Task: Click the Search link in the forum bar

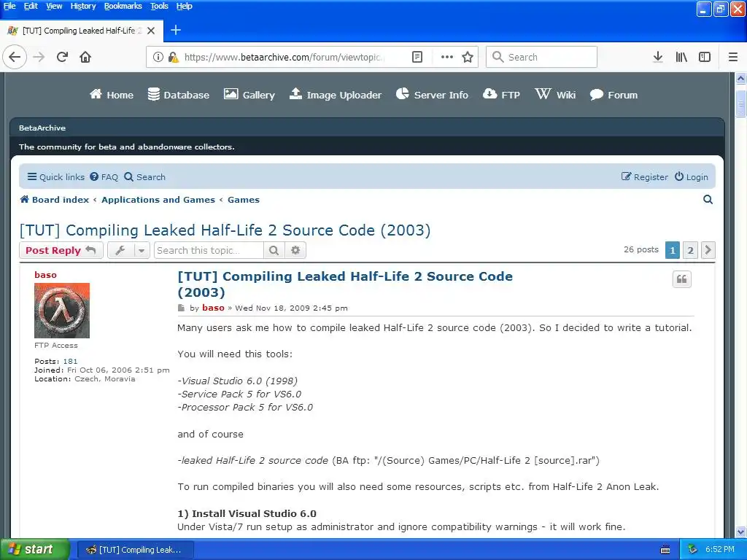Action: coord(145,176)
